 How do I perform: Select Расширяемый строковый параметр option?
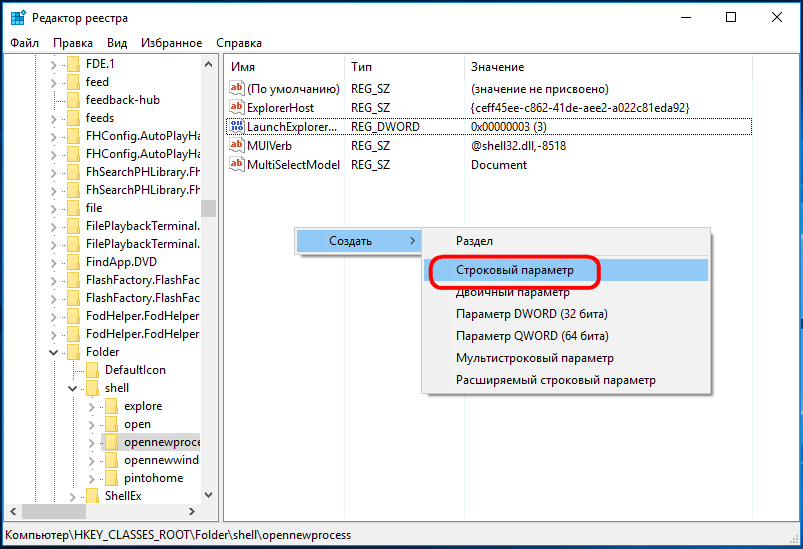click(566, 380)
